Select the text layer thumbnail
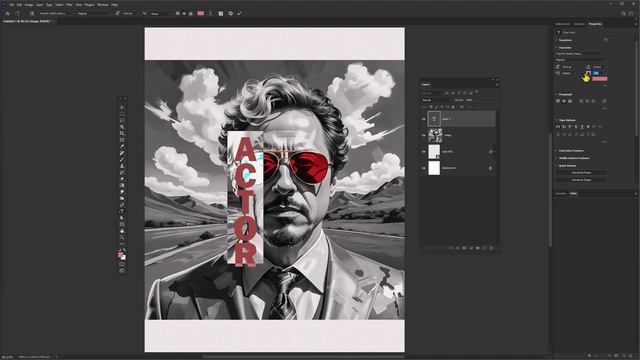640x360 pixels. tap(434, 119)
